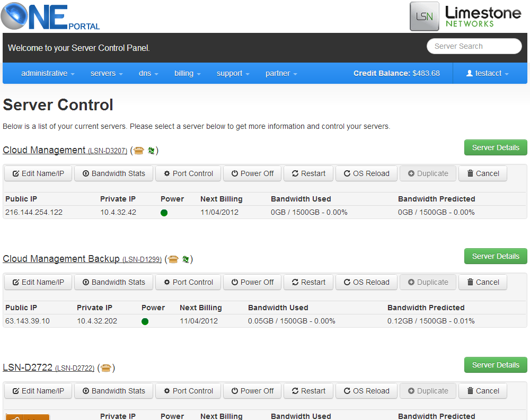The width and height of the screenshot is (530, 420).
Task: Open the testacct account dropdown
Action: (488, 73)
